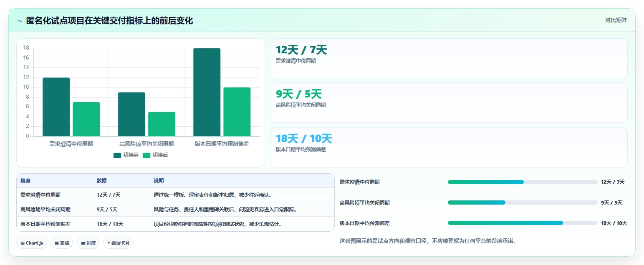Viewport: 644px width, 265px height.
Task: Click the 对比矩阵 label in the header
Action: click(616, 20)
